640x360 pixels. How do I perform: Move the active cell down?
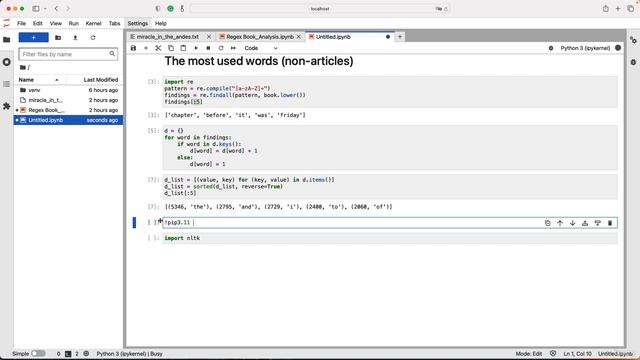pyautogui.click(x=572, y=223)
